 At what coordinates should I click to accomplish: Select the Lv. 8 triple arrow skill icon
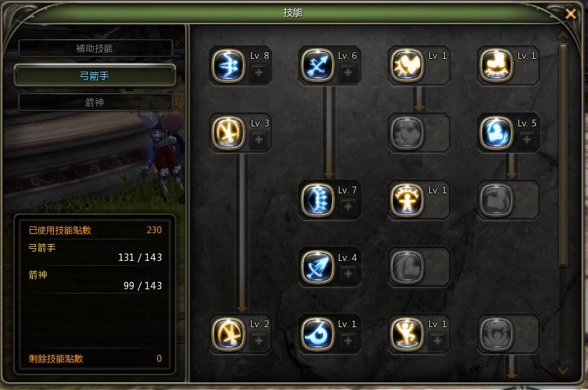coord(228,66)
